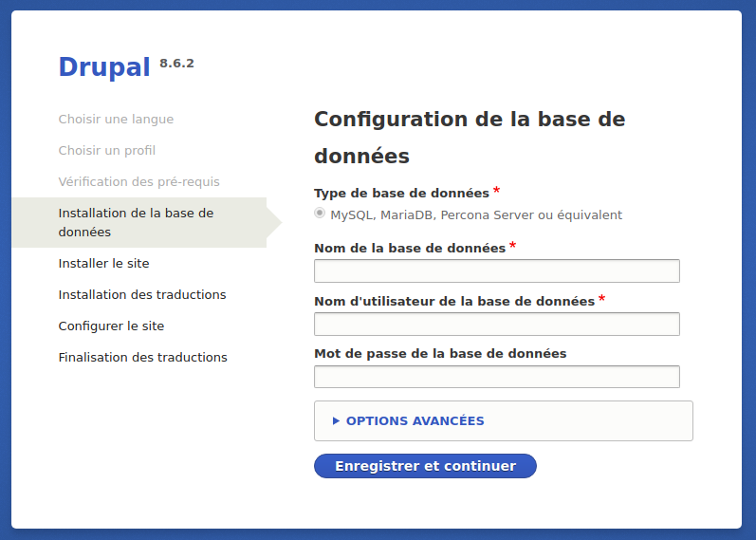Click the Mot de passe de la base label
The image size is (756, 540).
click(440, 353)
